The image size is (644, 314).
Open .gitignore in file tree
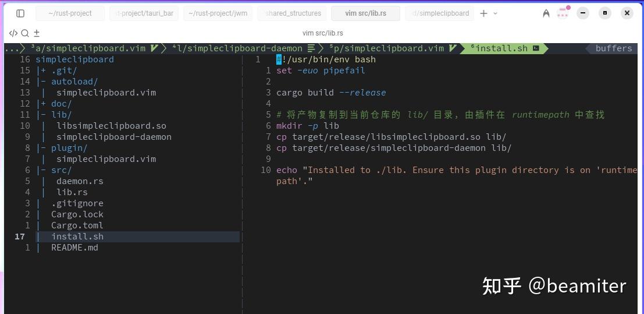point(77,203)
